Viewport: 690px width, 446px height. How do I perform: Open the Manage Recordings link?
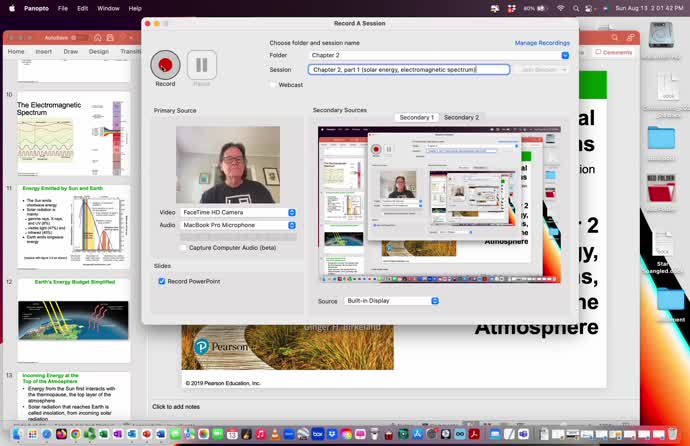coord(542,43)
